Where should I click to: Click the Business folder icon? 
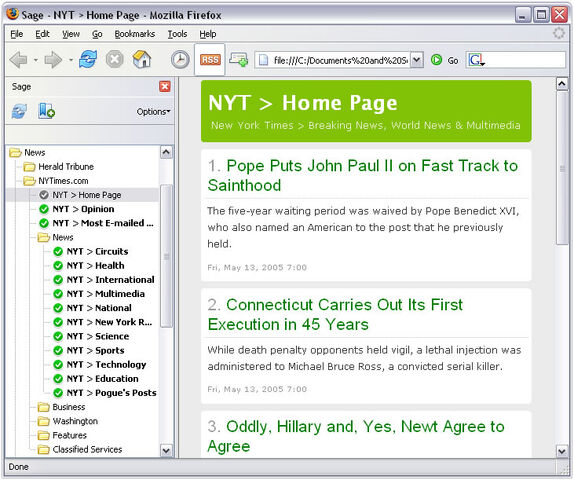[44, 407]
